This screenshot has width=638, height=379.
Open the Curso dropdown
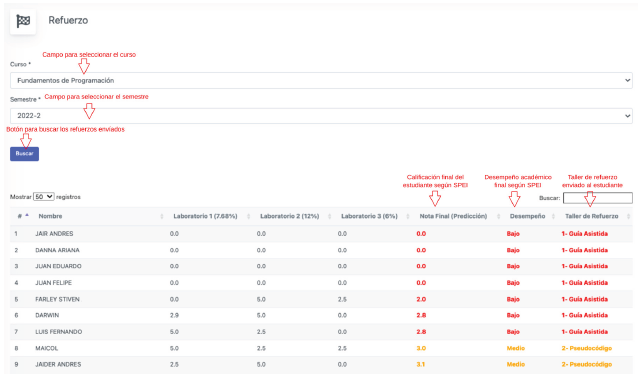[x=321, y=81]
